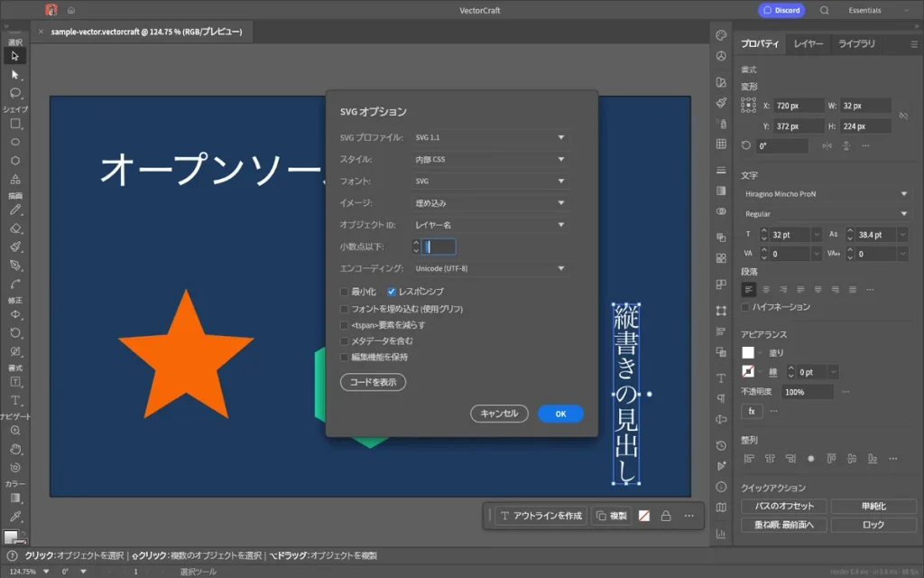
Task: Enable フォントを埋め込む checkbox
Action: tap(344, 309)
